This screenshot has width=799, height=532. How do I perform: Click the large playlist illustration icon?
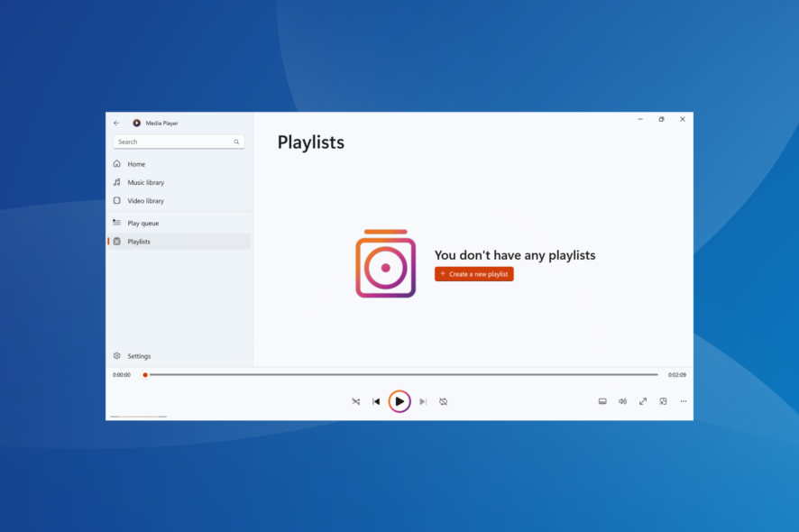click(386, 263)
